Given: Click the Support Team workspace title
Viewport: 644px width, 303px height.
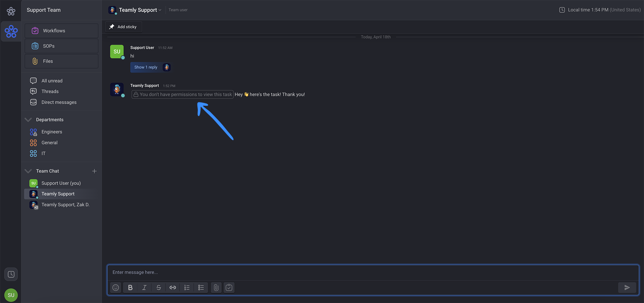Looking at the screenshot, I should pyautogui.click(x=44, y=10).
